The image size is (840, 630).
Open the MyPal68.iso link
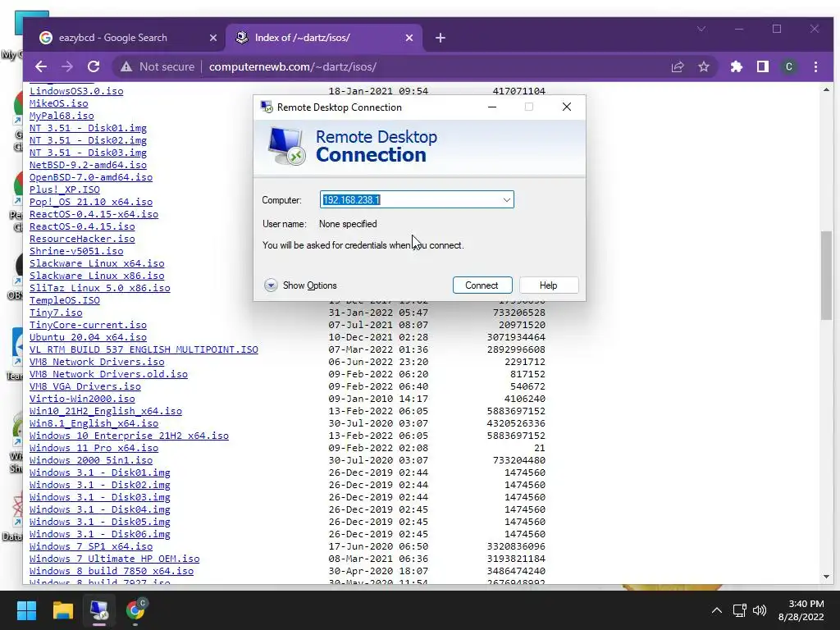(62, 115)
